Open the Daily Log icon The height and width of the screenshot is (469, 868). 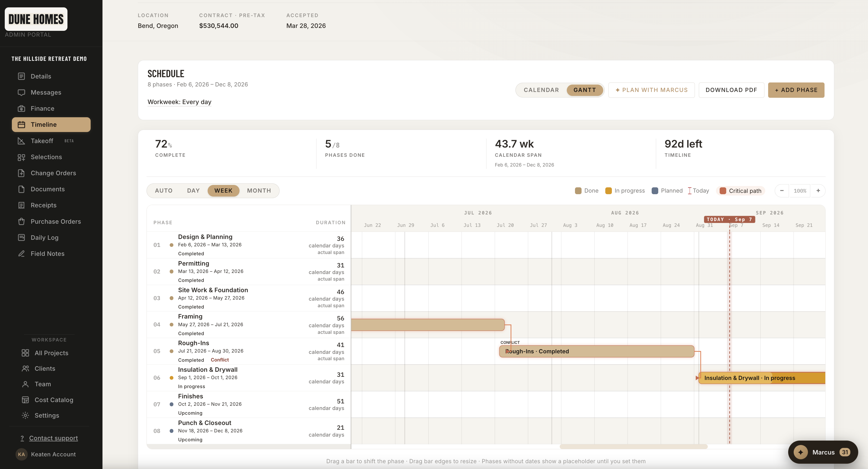21,238
